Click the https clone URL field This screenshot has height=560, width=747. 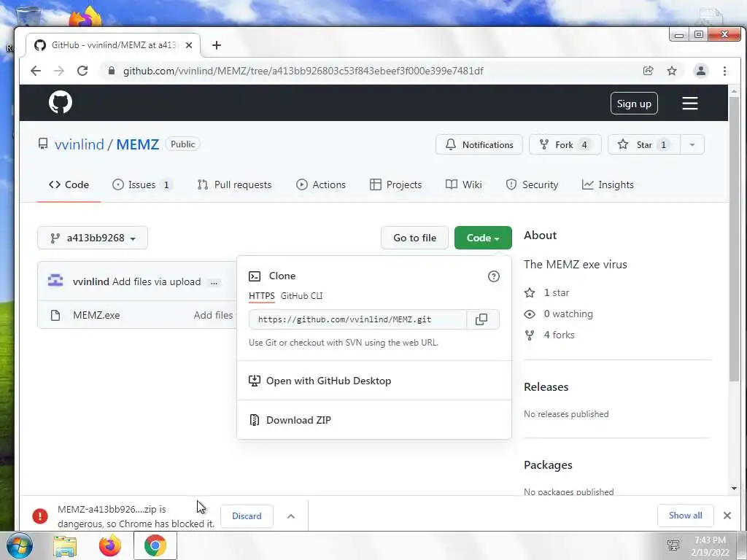click(x=357, y=319)
